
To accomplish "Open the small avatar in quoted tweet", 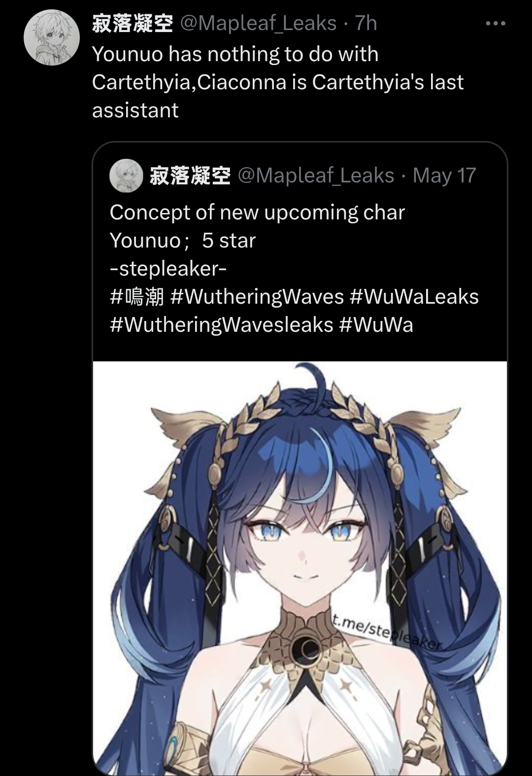I will (x=126, y=175).
